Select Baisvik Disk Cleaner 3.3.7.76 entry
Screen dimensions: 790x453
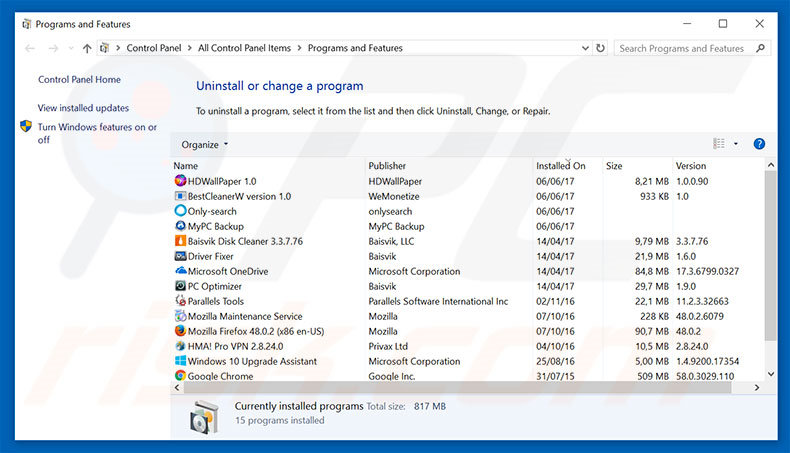(245, 241)
